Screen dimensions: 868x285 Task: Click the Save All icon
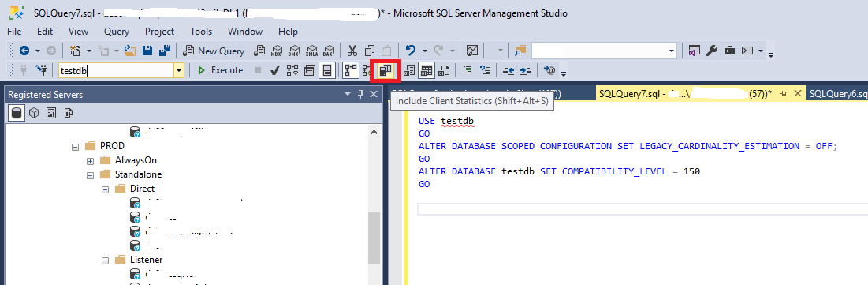point(164,51)
